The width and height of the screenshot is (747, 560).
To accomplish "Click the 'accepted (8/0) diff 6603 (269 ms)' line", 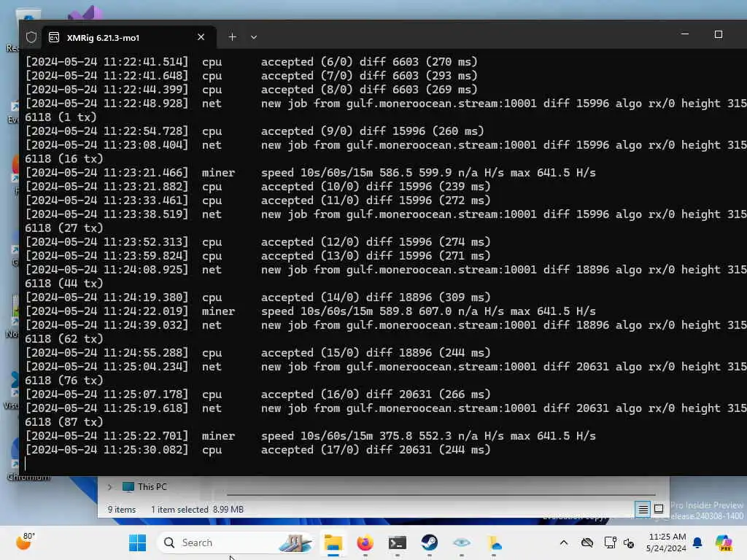I will click(252, 90).
